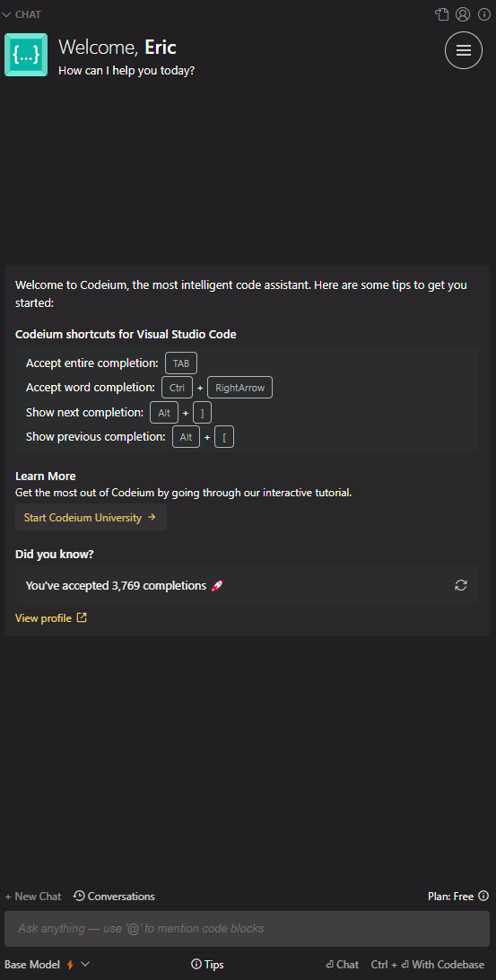Click the Plan: Free label

coord(450,897)
